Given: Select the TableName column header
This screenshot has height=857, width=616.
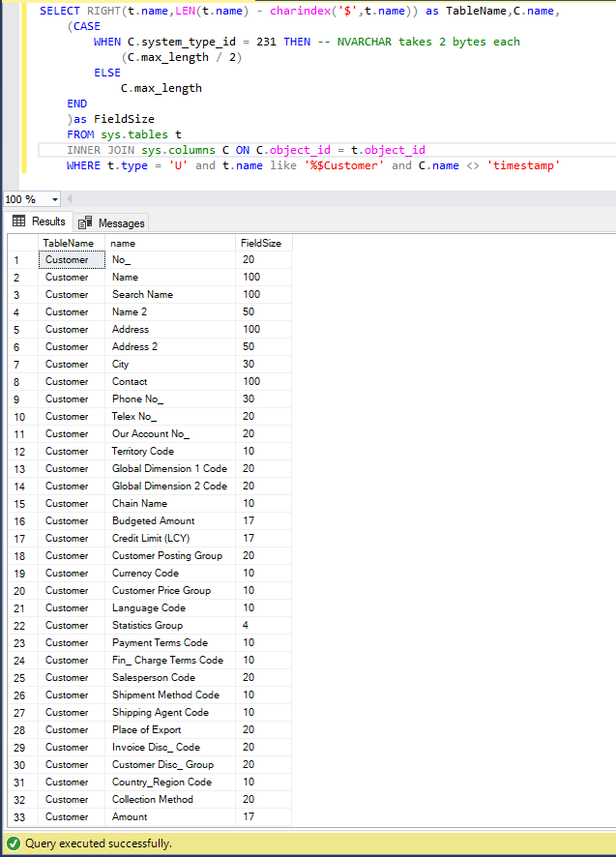Looking at the screenshot, I should pos(71,243).
